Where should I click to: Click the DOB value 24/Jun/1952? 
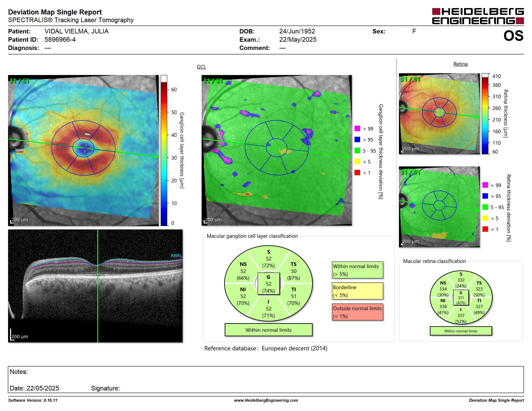pyautogui.click(x=297, y=31)
